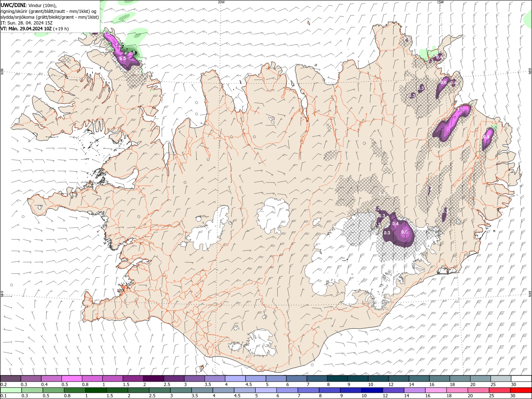The width and height of the screenshot is (532, 399).
Task: Click the 0.5 value on the Vatnajökull snow patch
Action: (404, 232)
